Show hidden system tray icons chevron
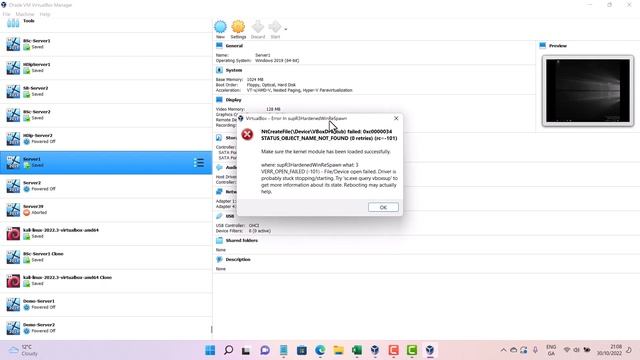Screen dimensions: 640x360 pos(503,350)
